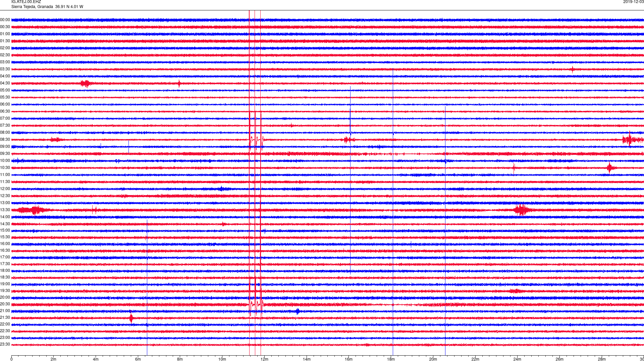
Task: Click the 10m axis tick label
Action: tap(222, 359)
